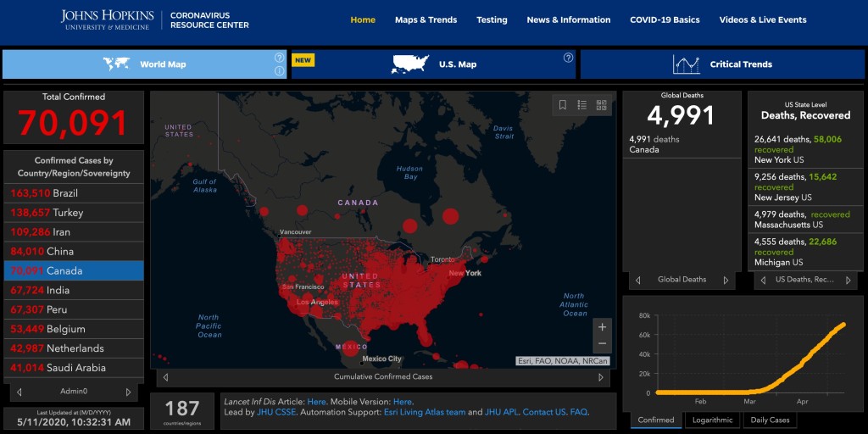Select the Logarithmic chart tab
Image resolution: width=868 pixels, height=434 pixels.
712,420
